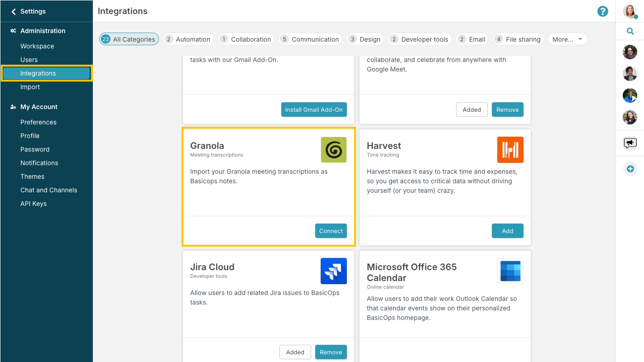Filter integrations by File sharing
This screenshot has height=362, width=644.
[x=518, y=39]
